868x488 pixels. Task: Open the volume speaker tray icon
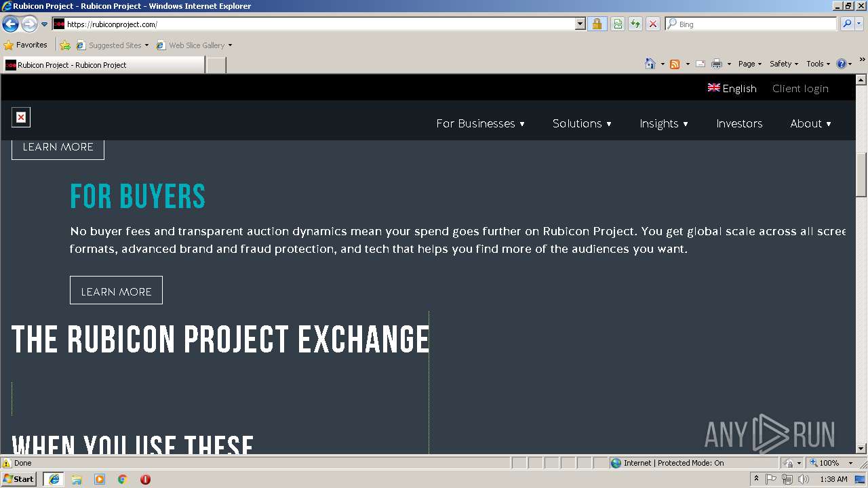pyautogui.click(x=804, y=479)
